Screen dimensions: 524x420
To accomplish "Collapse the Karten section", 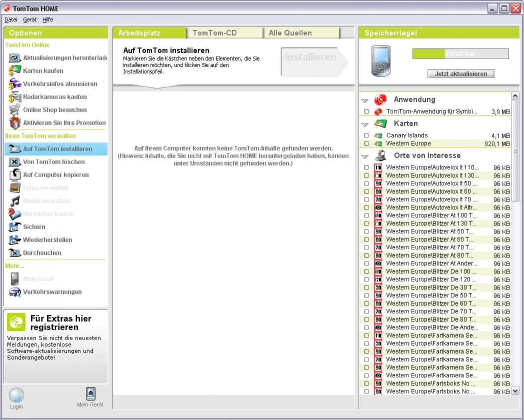I will 365,124.
